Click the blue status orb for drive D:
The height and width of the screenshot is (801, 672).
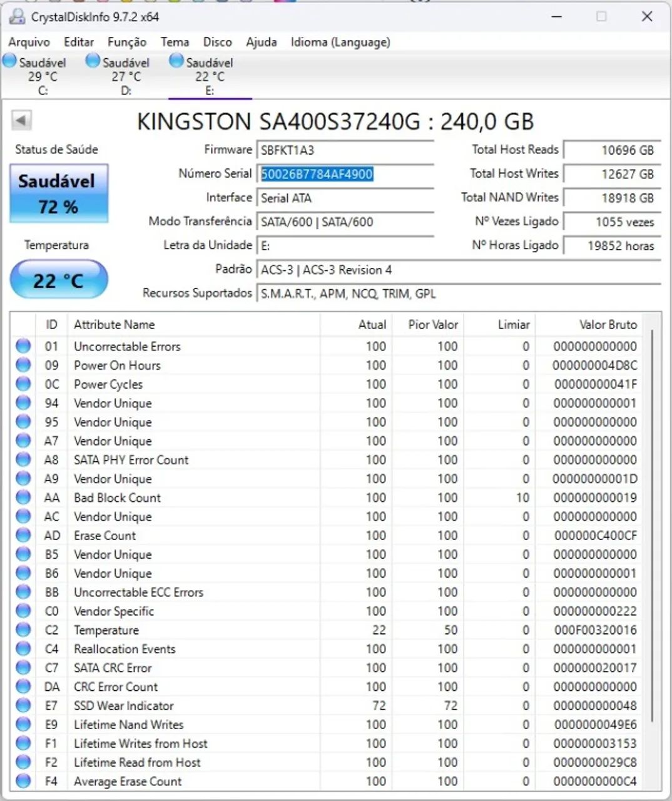[93, 61]
